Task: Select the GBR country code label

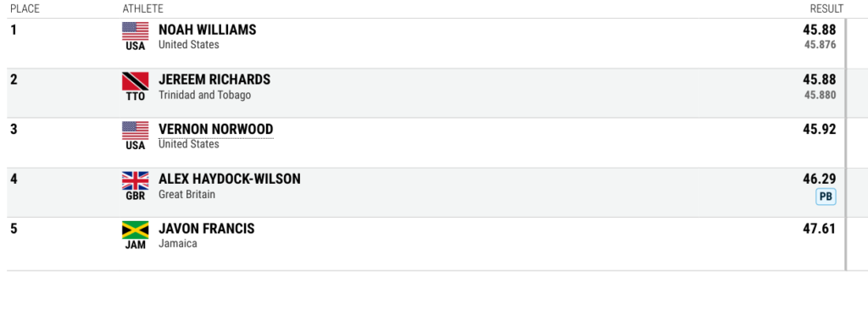Action: point(136,196)
